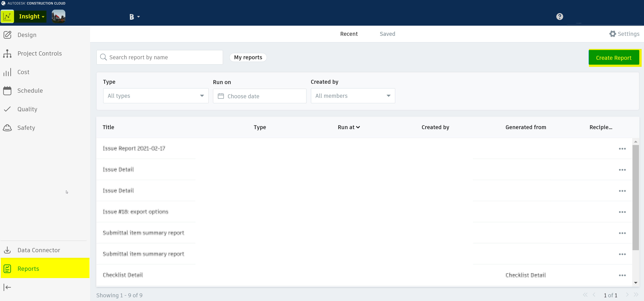The image size is (644, 301).
Task: Open the Design module icon in sidebar
Action: tap(7, 35)
